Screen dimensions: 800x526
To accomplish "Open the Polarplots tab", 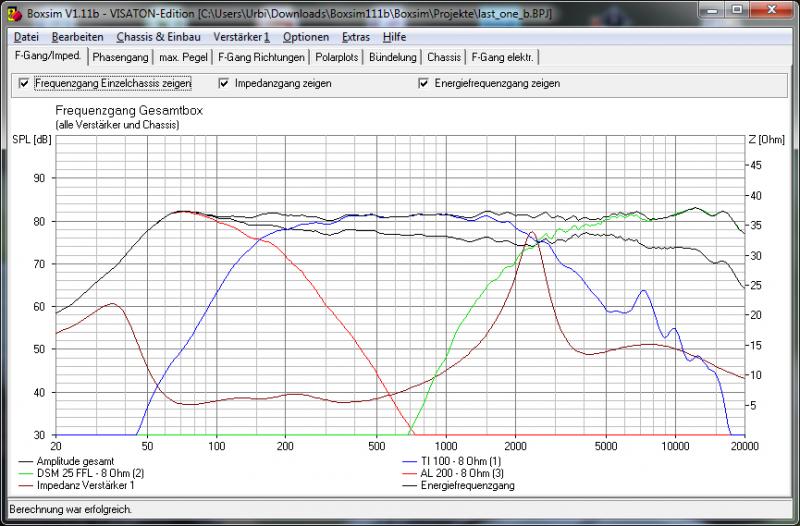I will tap(337, 58).
